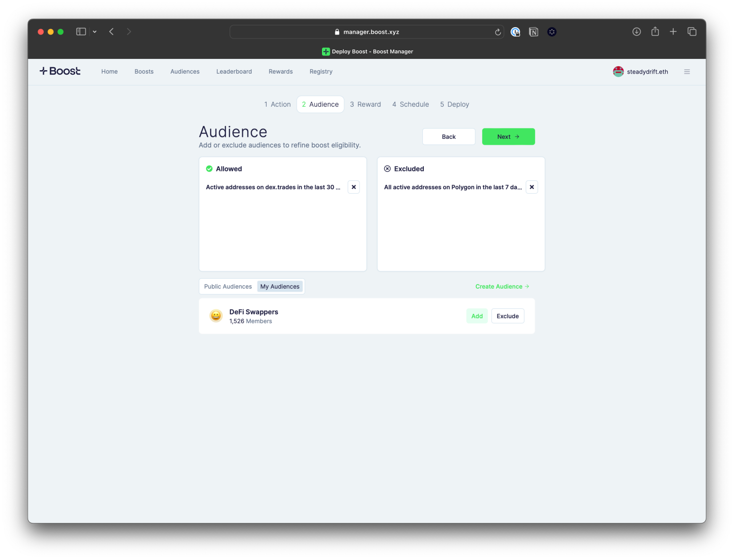Click the Next button
734x560 pixels.
(x=508, y=136)
